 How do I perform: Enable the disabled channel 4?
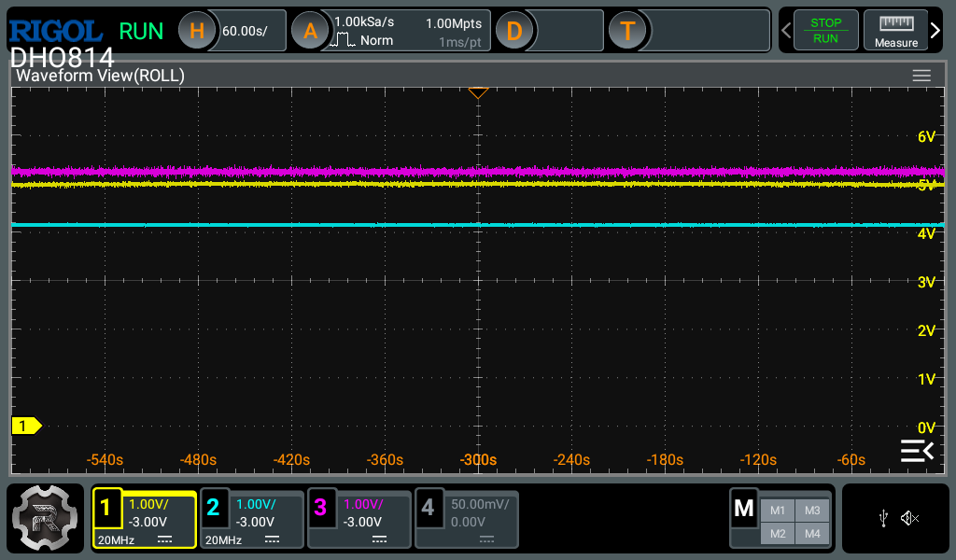click(429, 509)
